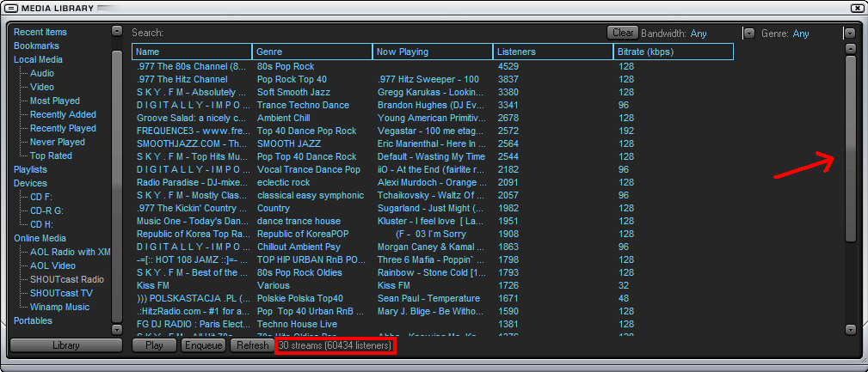Image resolution: width=868 pixels, height=372 pixels.
Task: Select FG DJ RADIO : Paris stream
Action: [x=193, y=324]
